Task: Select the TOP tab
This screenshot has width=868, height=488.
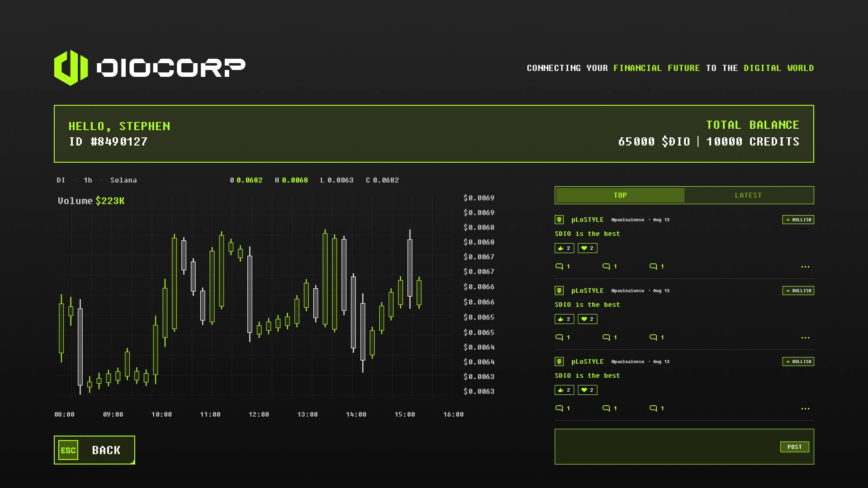Action: click(x=620, y=195)
